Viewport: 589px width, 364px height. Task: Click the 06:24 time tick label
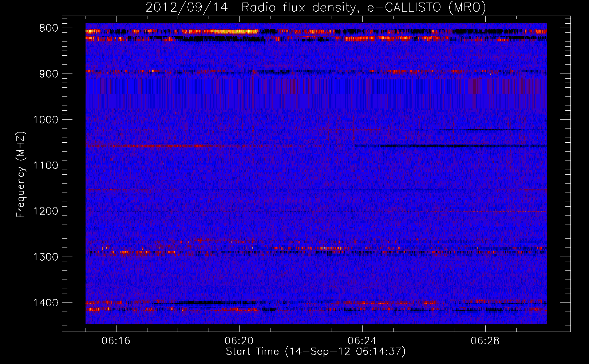click(362, 341)
